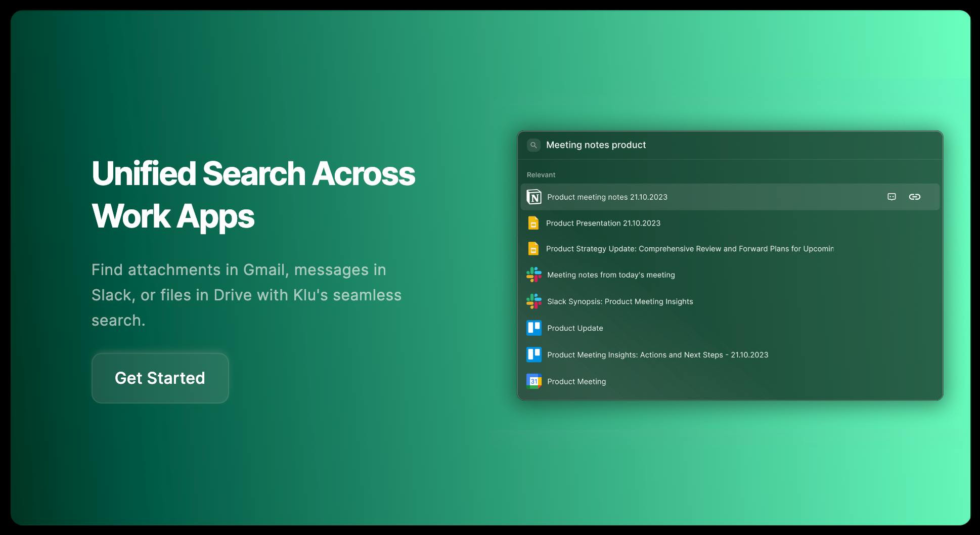Image resolution: width=980 pixels, height=535 pixels.
Task: Click Google Slides icon next to Product Presentation
Action: [x=533, y=223]
